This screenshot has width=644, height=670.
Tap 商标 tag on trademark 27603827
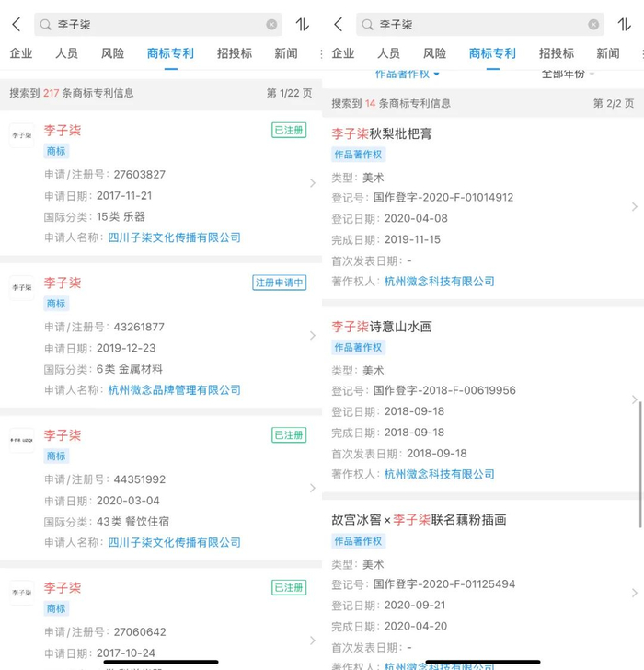(x=56, y=151)
